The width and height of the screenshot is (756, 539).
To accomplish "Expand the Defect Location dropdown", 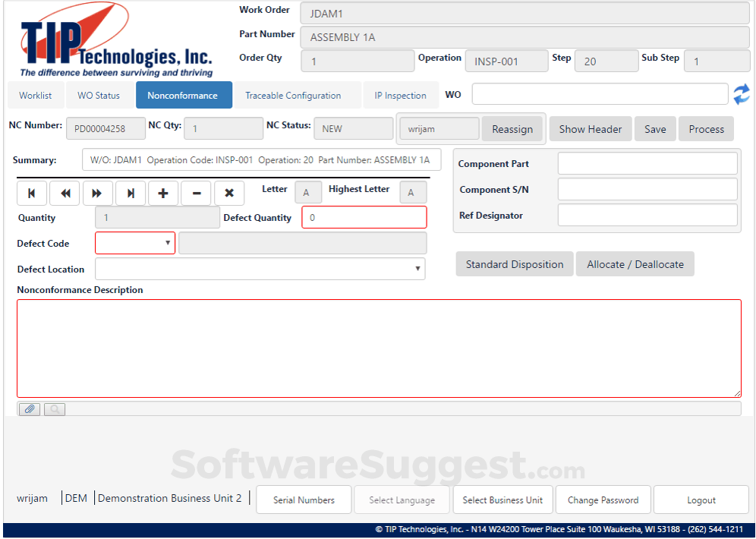I will 417,269.
